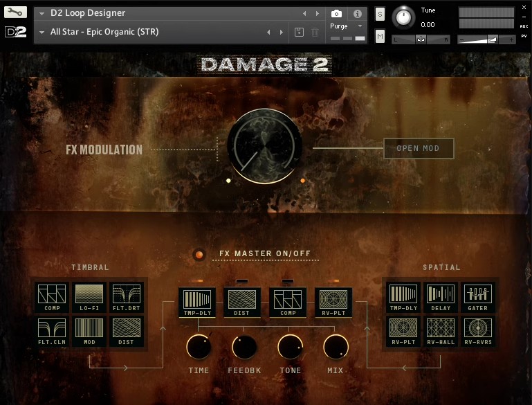Toggle the white dot below the modulation dial
Image resolution: width=532 pixels, height=405 pixels.
pyautogui.click(x=228, y=181)
